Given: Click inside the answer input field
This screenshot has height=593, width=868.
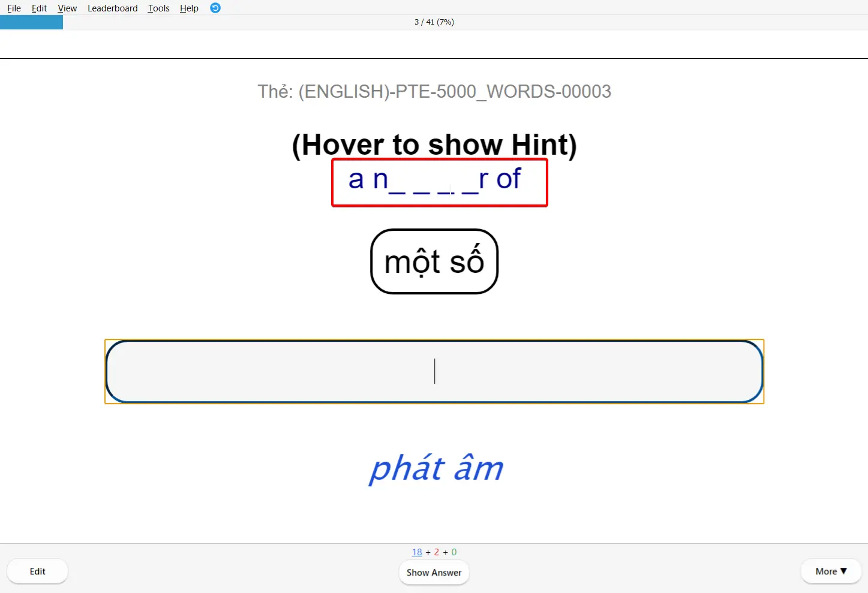Looking at the screenshot, I should (434, 371).
